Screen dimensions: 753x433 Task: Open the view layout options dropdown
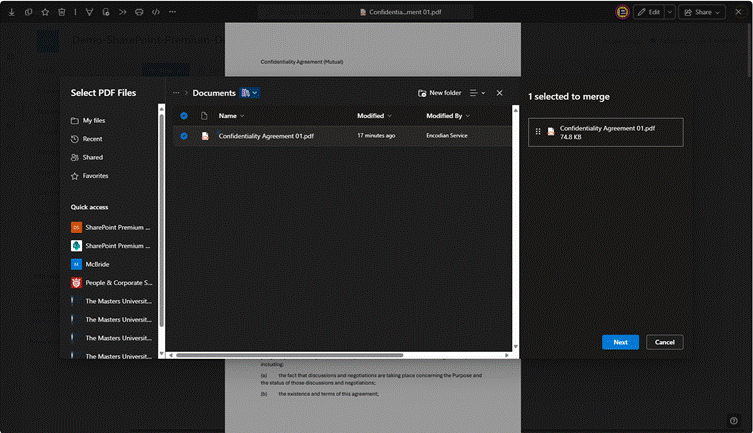(477, 93)
